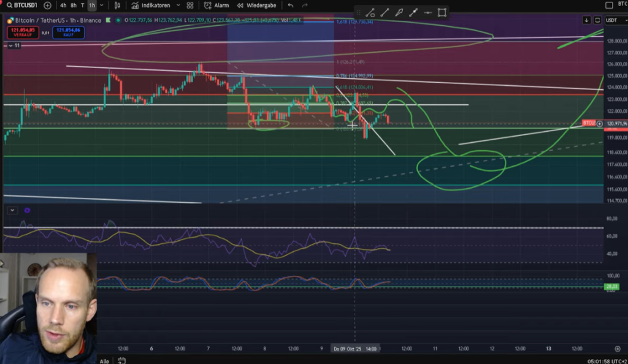The height and width of the screenshot is (364, 628).
Task: Open the Indikatoren panel
Action: coord(151,5)
